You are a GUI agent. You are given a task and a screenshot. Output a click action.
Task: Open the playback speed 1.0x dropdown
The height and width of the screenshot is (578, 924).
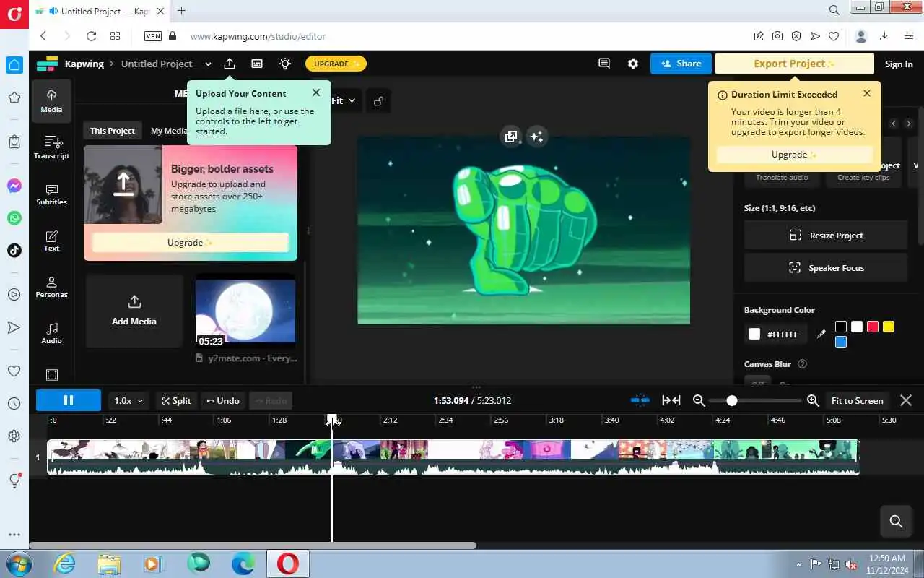tap(129, 400)
